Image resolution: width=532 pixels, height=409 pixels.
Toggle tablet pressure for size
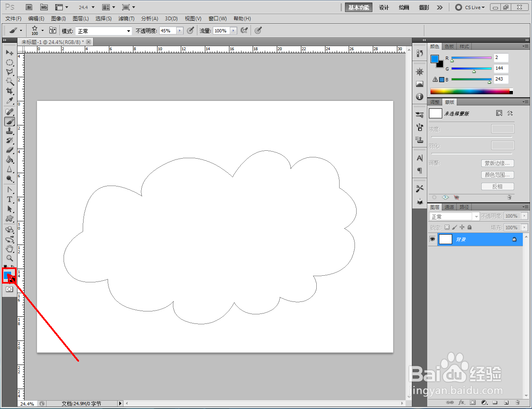258,30
